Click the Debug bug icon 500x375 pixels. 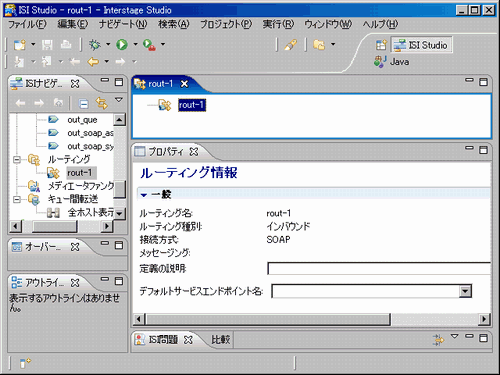click(x=95, y=44)
